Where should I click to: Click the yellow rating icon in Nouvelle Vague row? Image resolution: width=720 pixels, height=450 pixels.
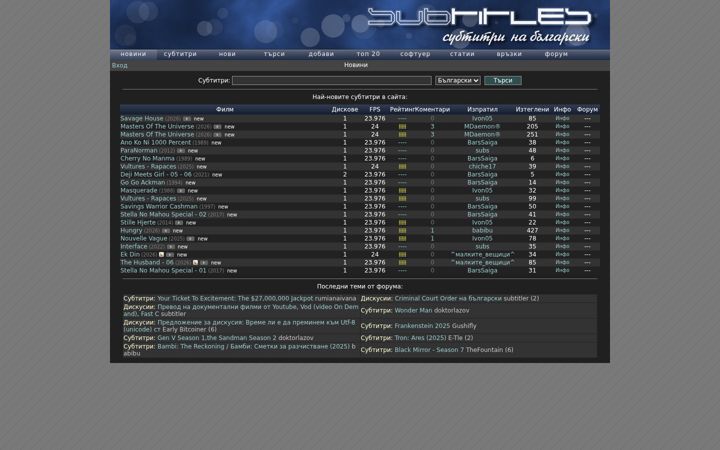pyautogui.click(x=402, y=239)
